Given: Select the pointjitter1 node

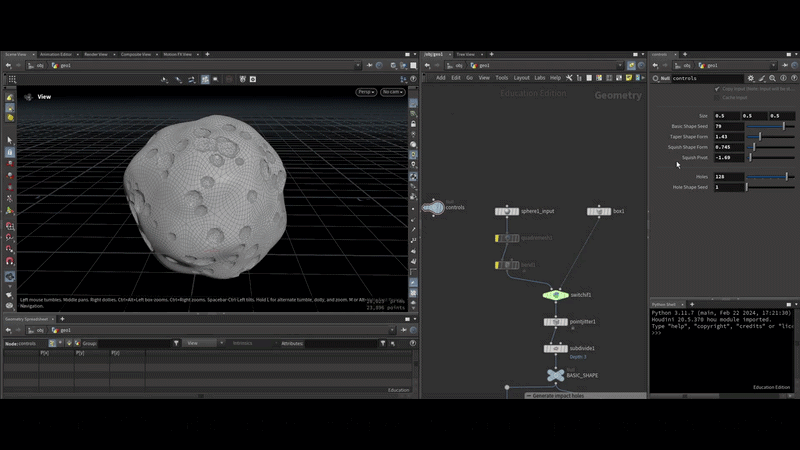Looking at the screenshot, I should click(556, 322).
